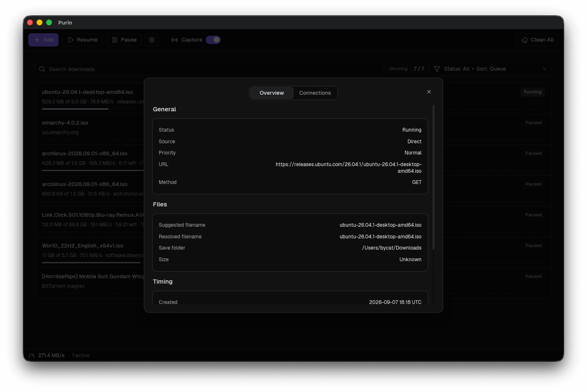Viewport: 587px width, 392px height.
Task: Focus the Search downloads field
Action: click(210, 69)
